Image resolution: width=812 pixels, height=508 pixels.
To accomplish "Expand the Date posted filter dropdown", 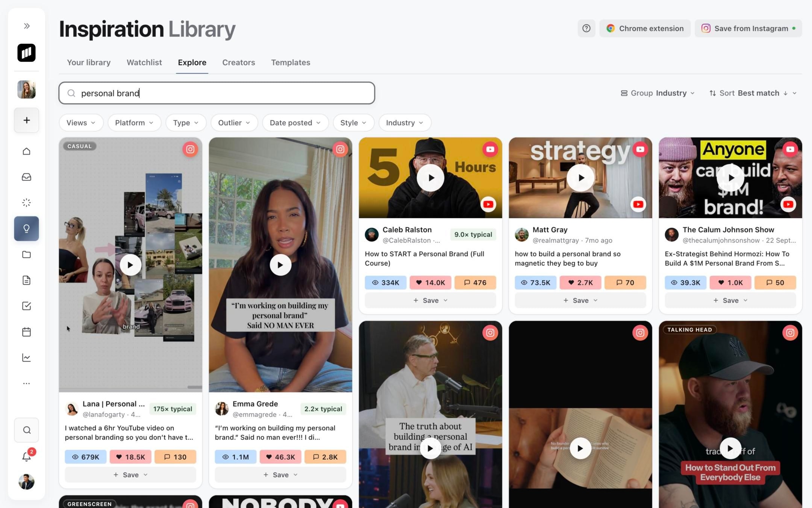I will click(295, 123).
